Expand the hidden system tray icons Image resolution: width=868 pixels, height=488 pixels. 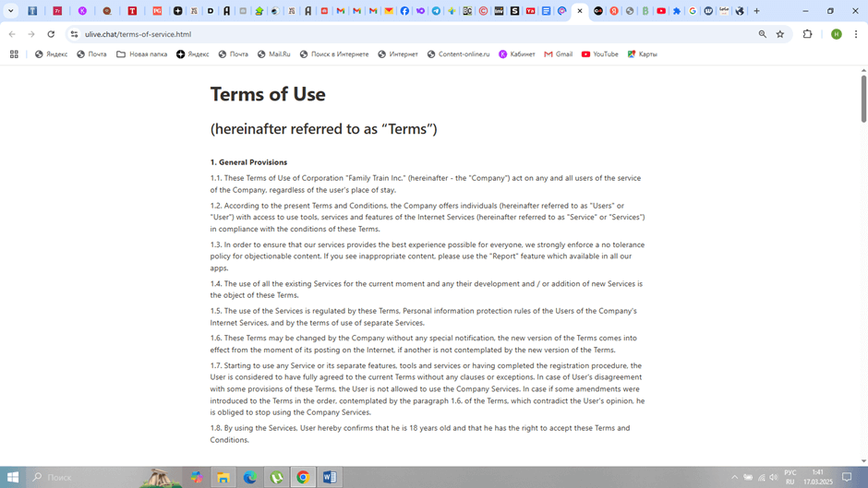[x=735, y=477]
